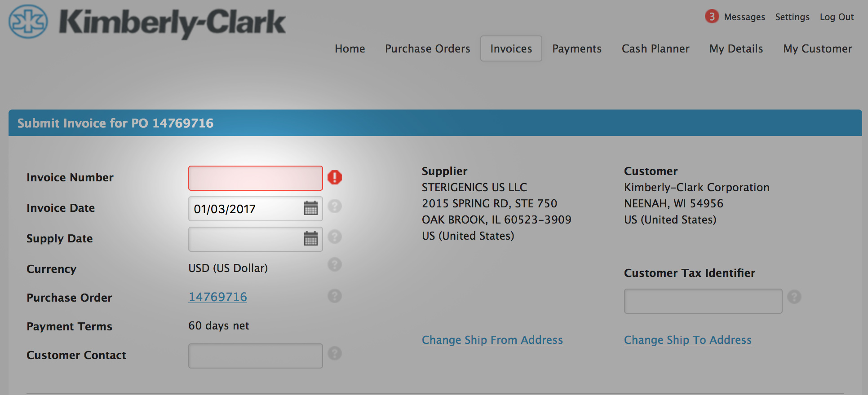Switch to the Payments tab
The width and height of the screenshot is (868, 395).
(x=577, y=48)
